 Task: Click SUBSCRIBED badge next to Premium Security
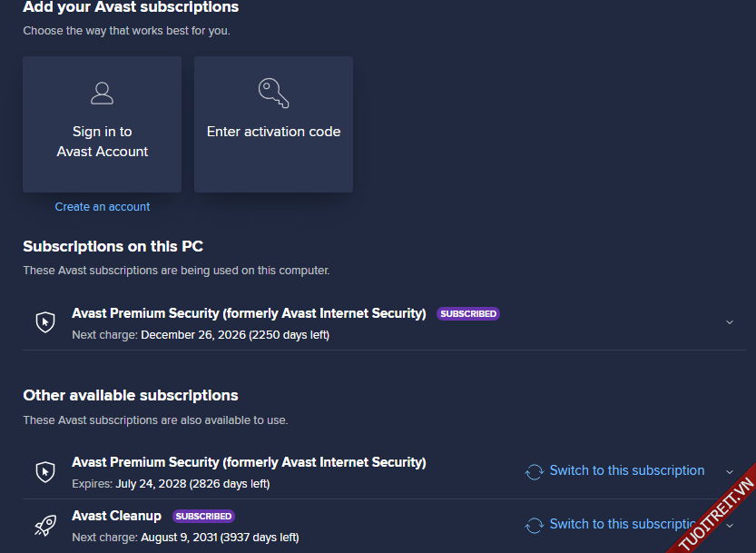click(468, 314)
